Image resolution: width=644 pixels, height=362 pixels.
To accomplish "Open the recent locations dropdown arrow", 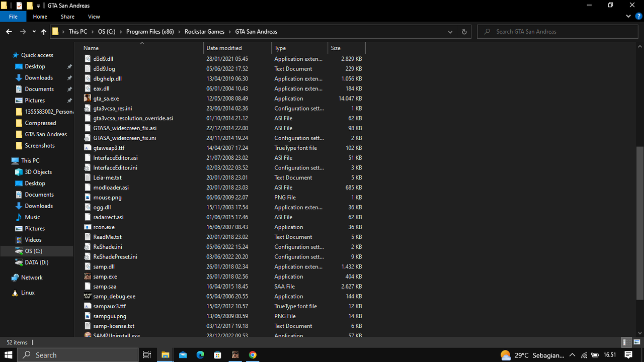I will pos(34,32).
